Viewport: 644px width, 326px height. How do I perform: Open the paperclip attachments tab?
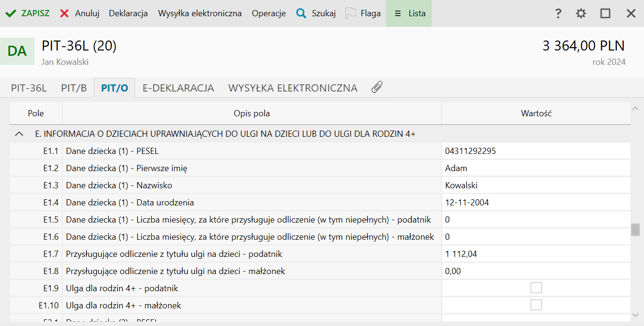click(x=377, y=87)
